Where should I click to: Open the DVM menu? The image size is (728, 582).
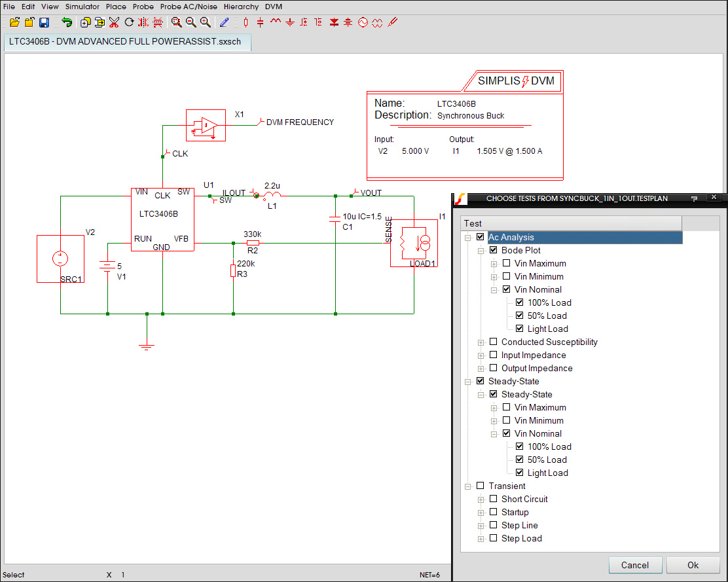(x=274, y=7)
